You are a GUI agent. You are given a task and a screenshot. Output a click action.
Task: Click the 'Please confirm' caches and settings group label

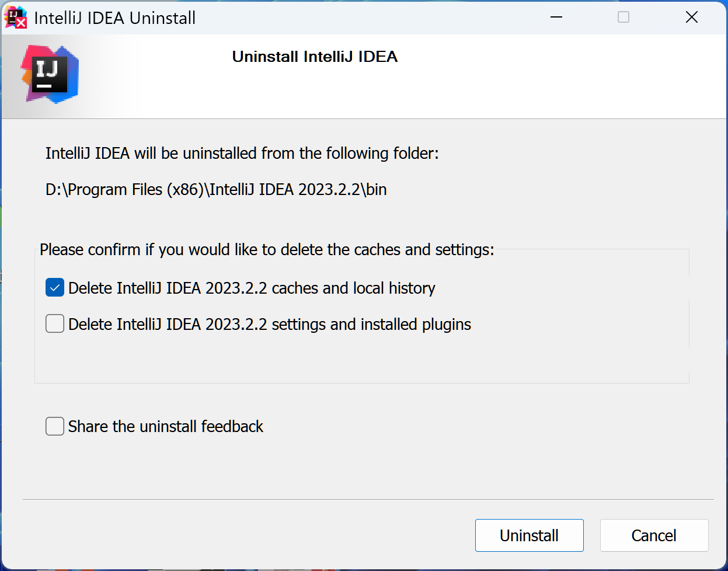click(267, 250)
